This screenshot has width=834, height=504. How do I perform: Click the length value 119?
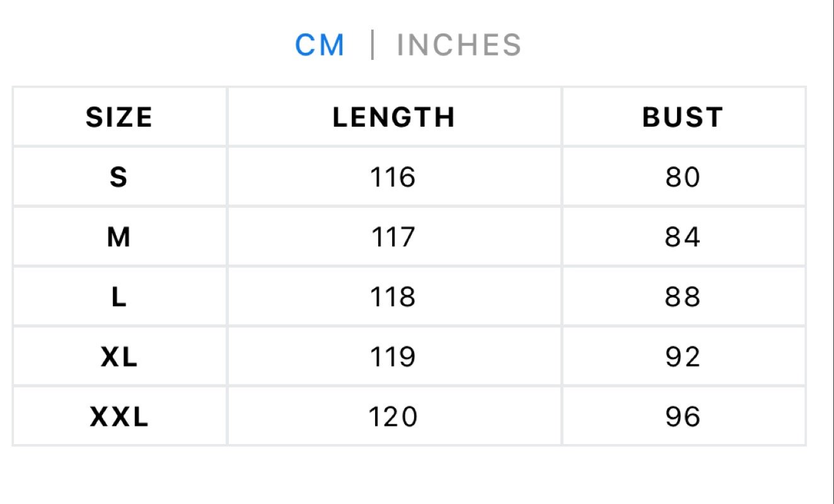[x=393, y=357]
